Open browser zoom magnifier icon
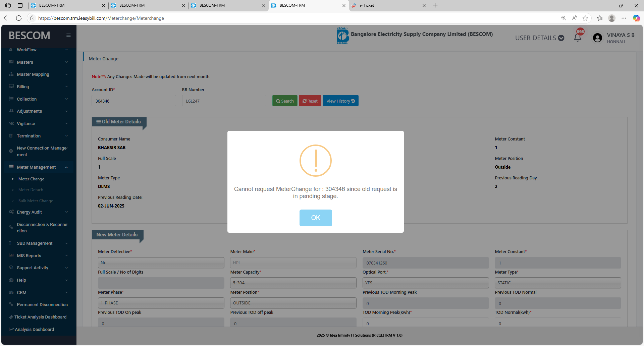The width and height of the screenshot is (644, 346). (x=564, y=18)
